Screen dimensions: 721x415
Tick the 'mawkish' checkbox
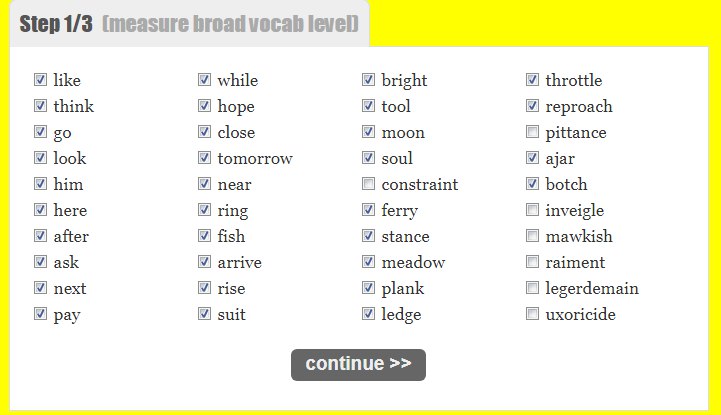click(x=533, y=236)
